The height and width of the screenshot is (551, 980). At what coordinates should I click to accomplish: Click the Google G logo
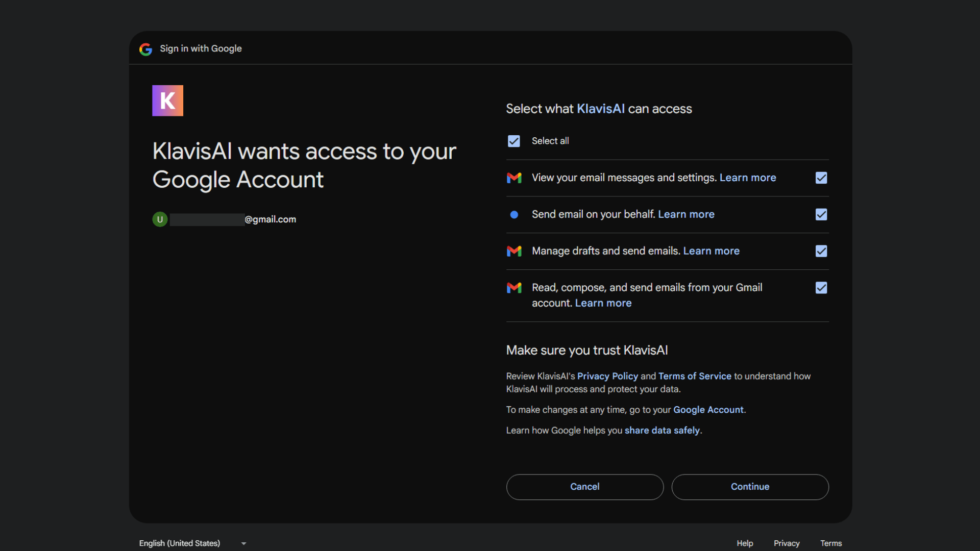pos(145,49)
